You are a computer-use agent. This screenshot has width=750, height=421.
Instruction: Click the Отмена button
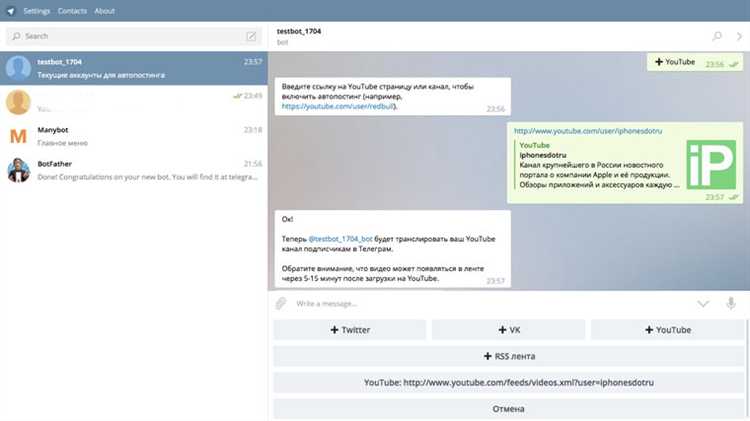(x=508, y=409)
